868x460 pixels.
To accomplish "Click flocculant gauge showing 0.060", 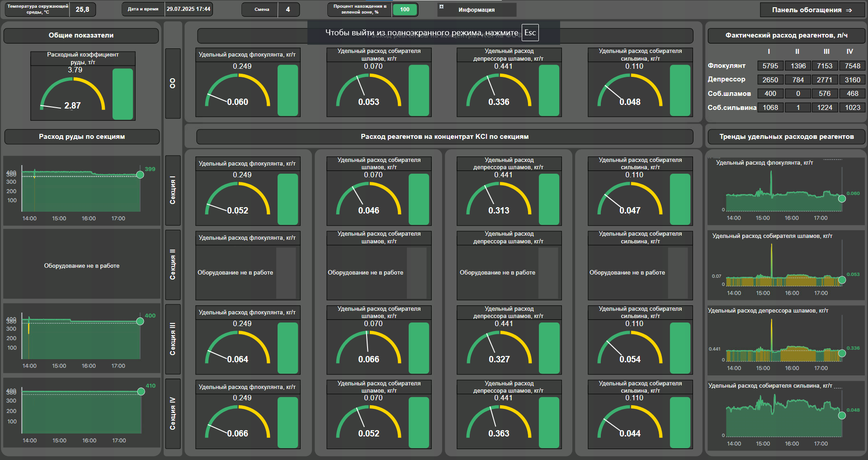I will pyautogui.click(x=237, y=90).
